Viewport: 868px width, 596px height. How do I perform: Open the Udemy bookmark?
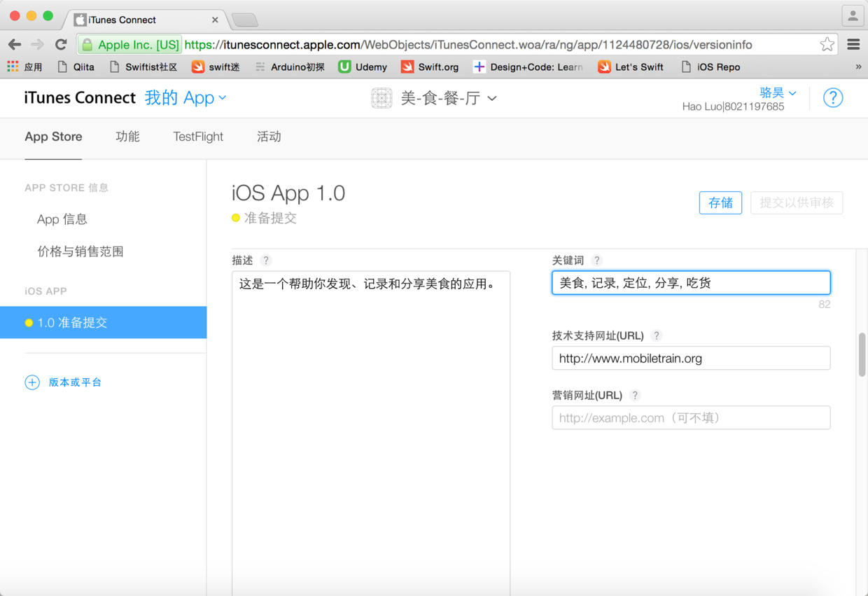363,67
